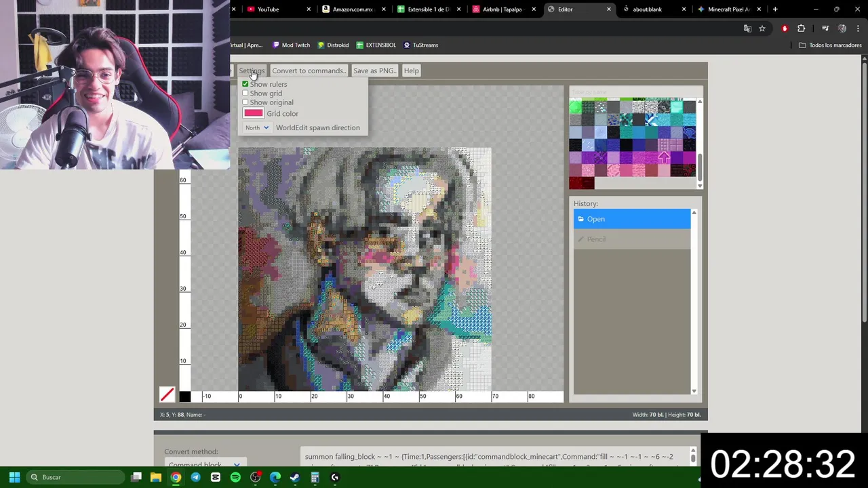Open Telegram from the taskbar
Image resolution: width=868 pixels, height=488 pixels.
coord(195,477)
